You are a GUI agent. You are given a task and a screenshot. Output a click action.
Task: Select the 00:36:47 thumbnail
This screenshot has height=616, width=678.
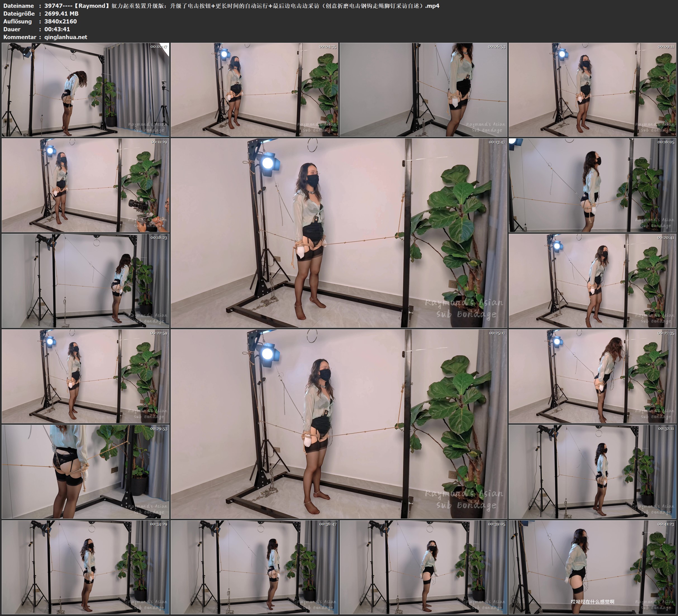[x=254, y=567]
